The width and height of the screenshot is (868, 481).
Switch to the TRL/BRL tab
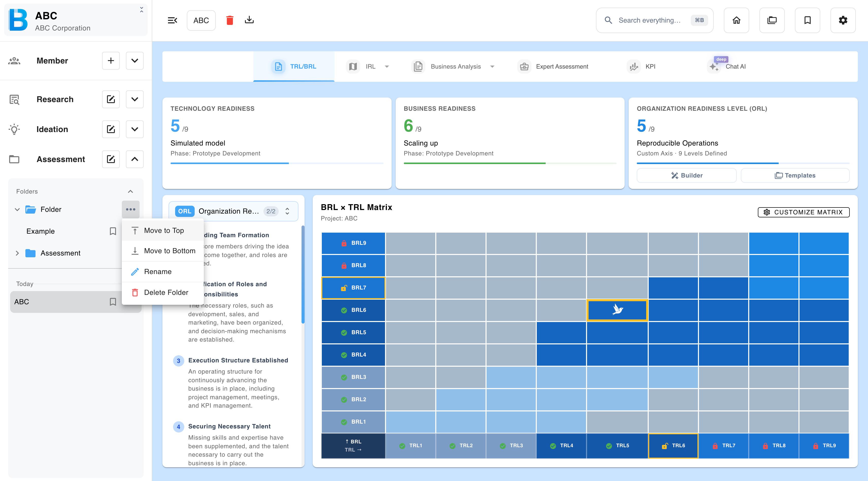click(x=294, y=66)
